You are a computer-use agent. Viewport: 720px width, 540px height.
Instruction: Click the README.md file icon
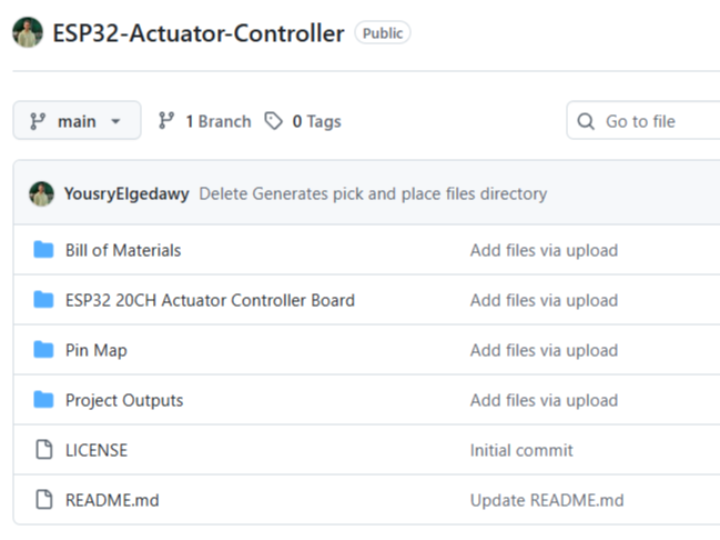point(43,500)
